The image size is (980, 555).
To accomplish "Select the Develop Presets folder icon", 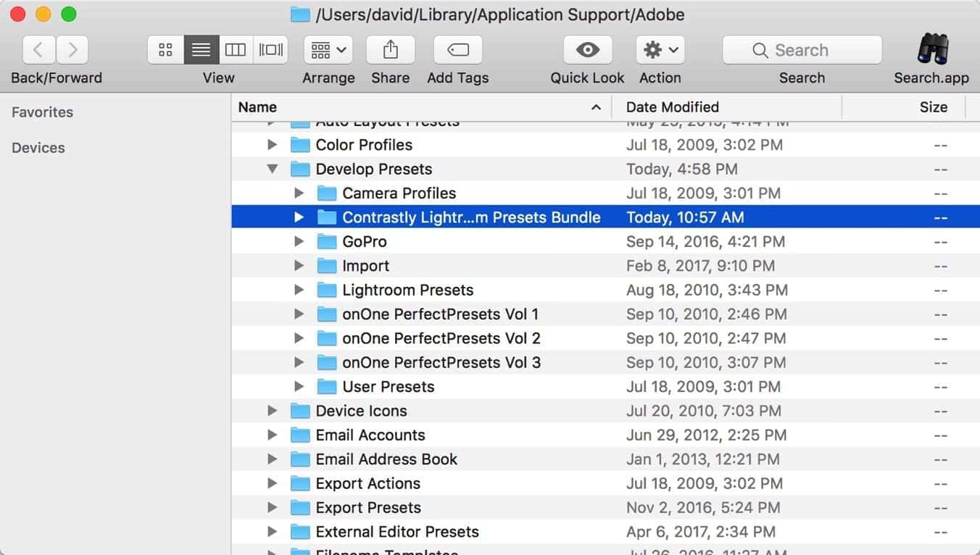I will [x=300, y=169].
